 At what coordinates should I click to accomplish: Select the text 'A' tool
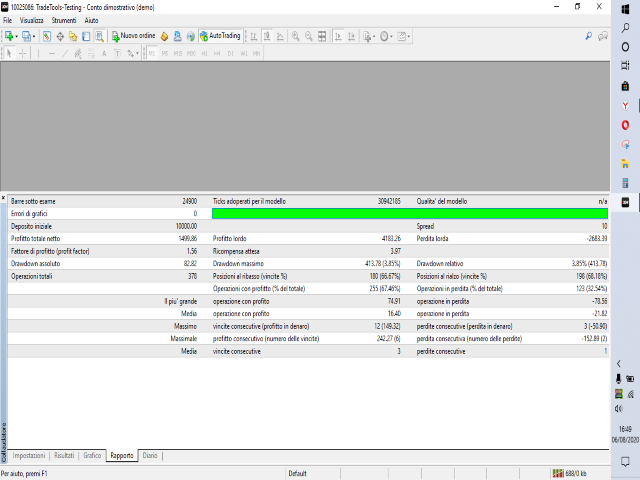(104, 53)
